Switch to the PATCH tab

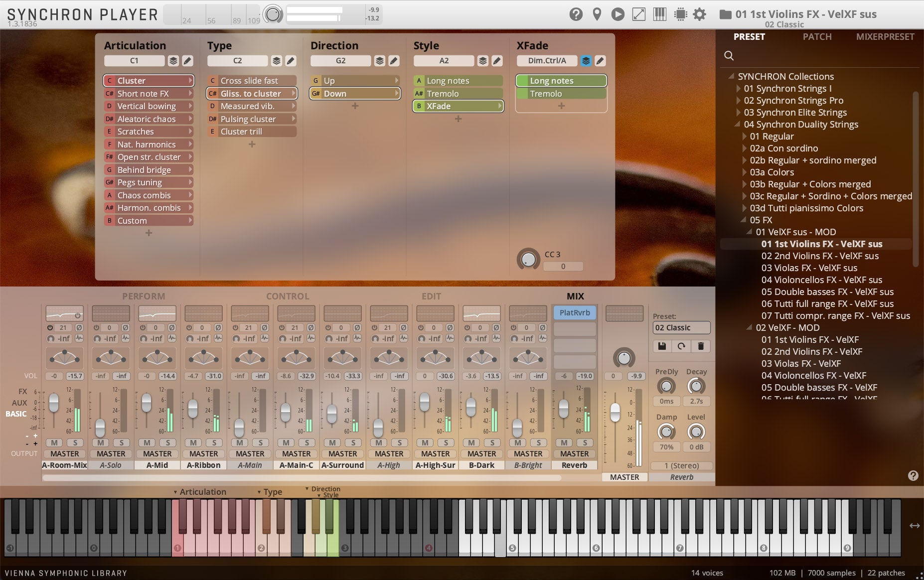(x=817, y=36)
